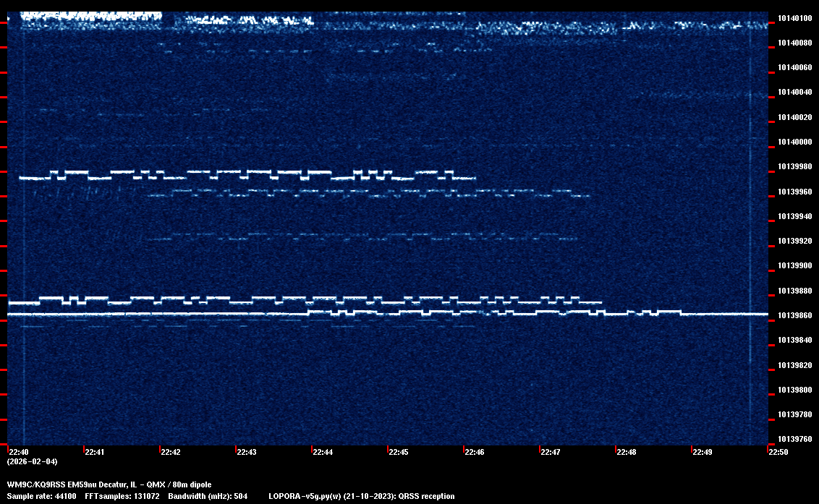Viewport: 819px width, 504px height.
Task: Click the Bandwidth (mHz): 504 text
Action: [208, 497]
